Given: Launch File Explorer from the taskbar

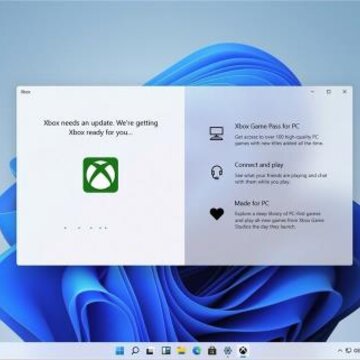Looking at the screenshot, I should (181, 350).
